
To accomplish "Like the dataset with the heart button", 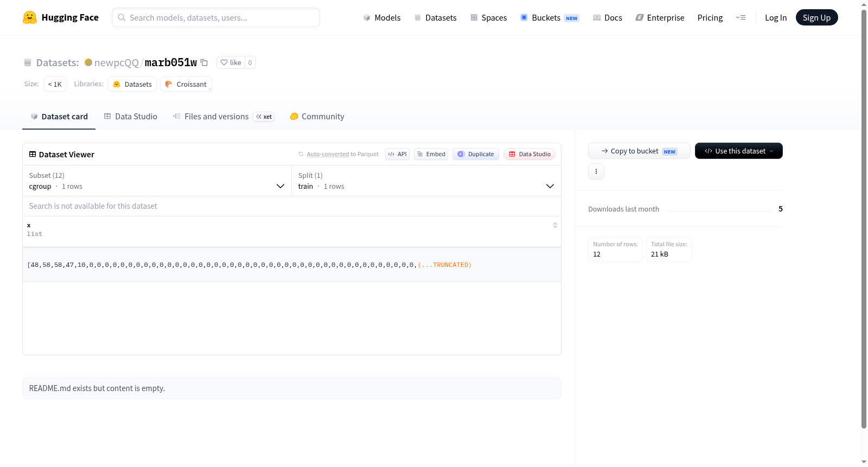I will click(x=231, y=62).
